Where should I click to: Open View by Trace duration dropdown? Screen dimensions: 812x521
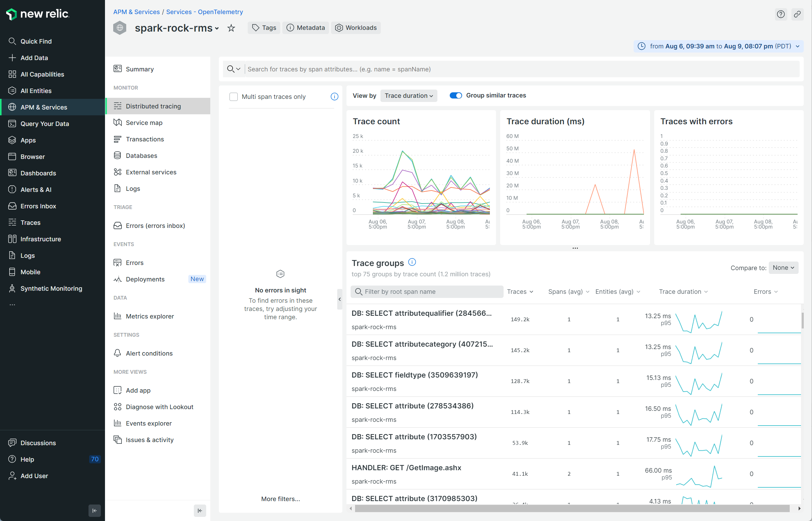click(409, 96)
